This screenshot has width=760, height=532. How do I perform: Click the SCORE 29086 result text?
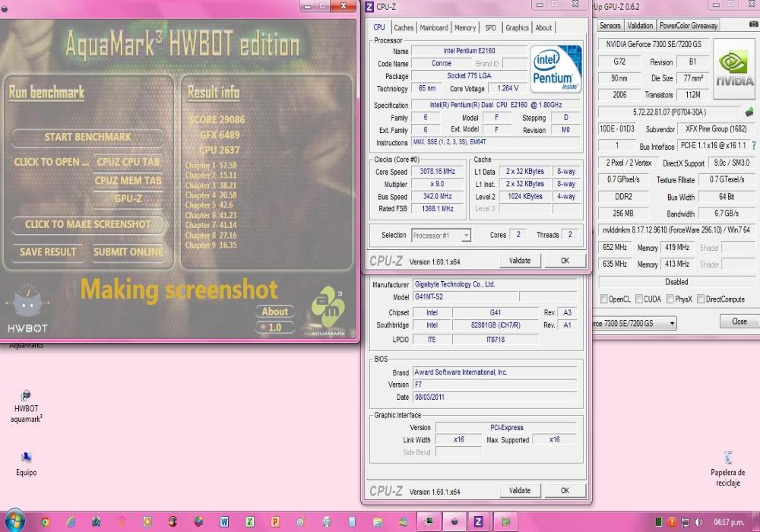click(217, 119)
